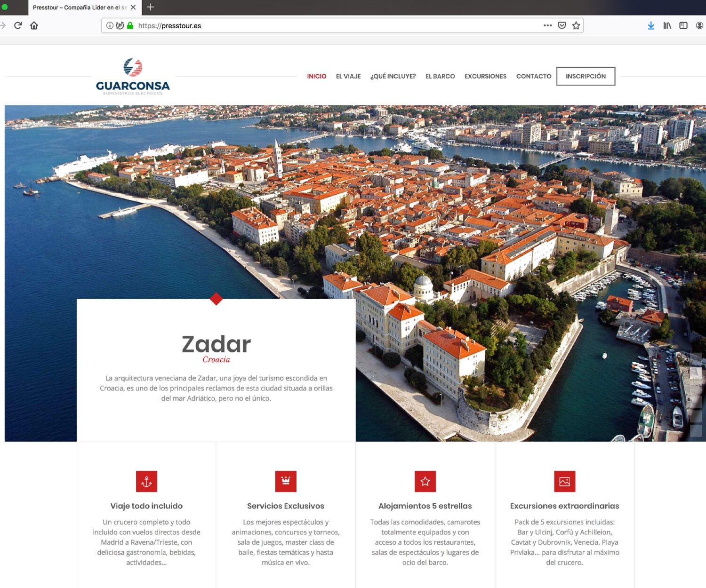Click the address bar showing presstour.es
Image resolution: width=706 pixels, height=588 pixels.
(329, 25)
